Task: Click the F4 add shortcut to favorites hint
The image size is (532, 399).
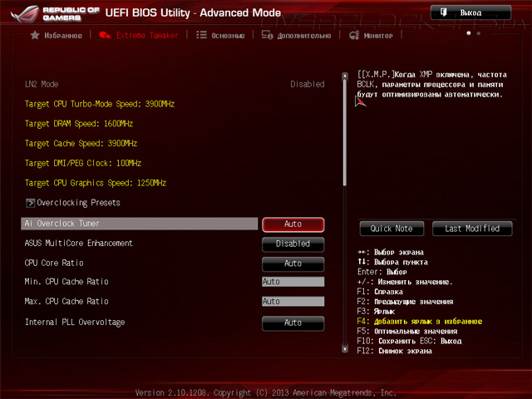Action: point(420,322)
